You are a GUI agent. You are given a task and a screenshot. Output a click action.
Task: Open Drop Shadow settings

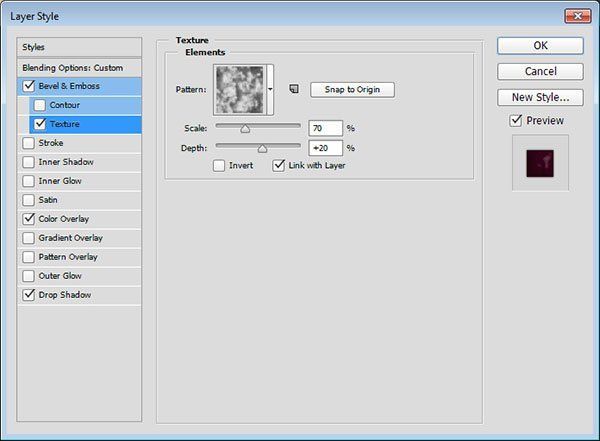coord(79,294)
